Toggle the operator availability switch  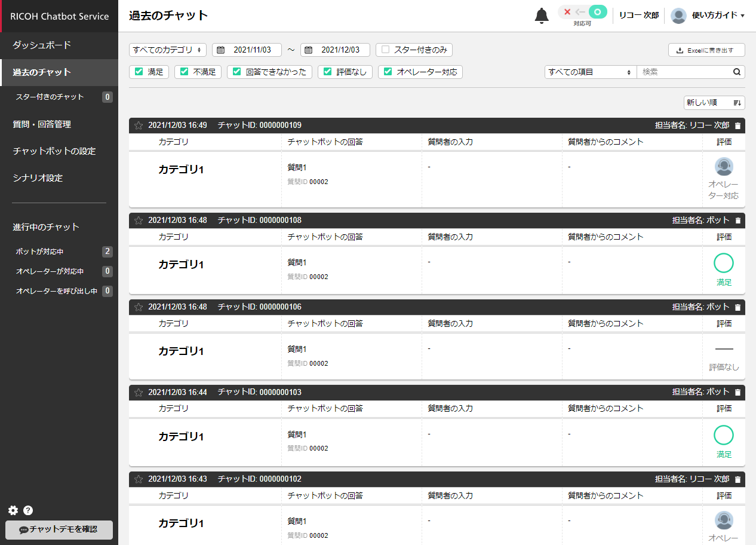(582, 12)
